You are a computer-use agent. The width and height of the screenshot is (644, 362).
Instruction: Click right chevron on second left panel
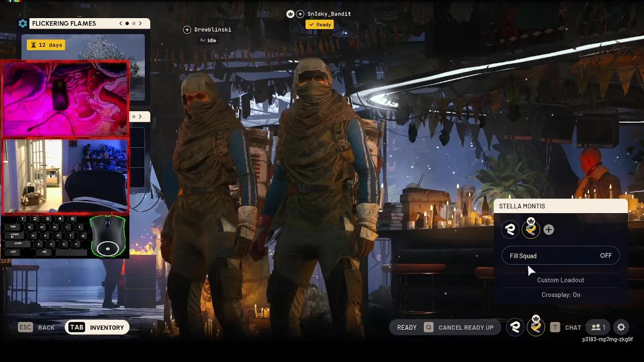140,117
